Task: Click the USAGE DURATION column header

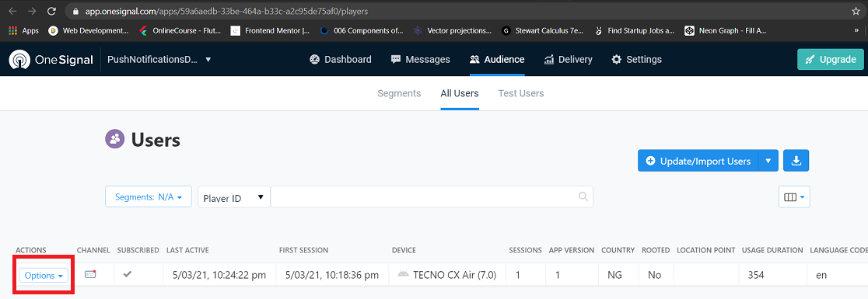Action: click(773, 250)
